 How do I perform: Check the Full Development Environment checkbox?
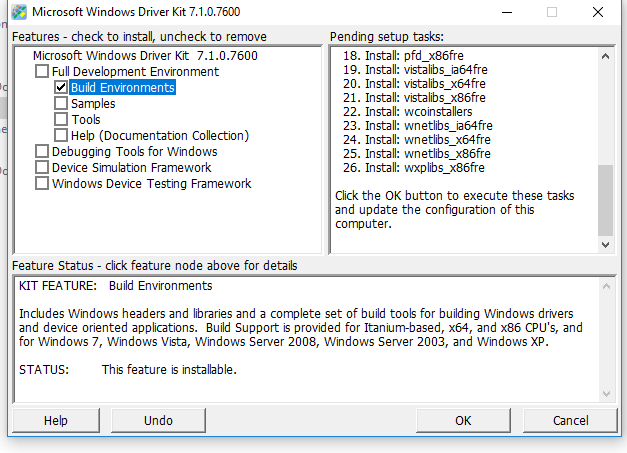(42, 72)
